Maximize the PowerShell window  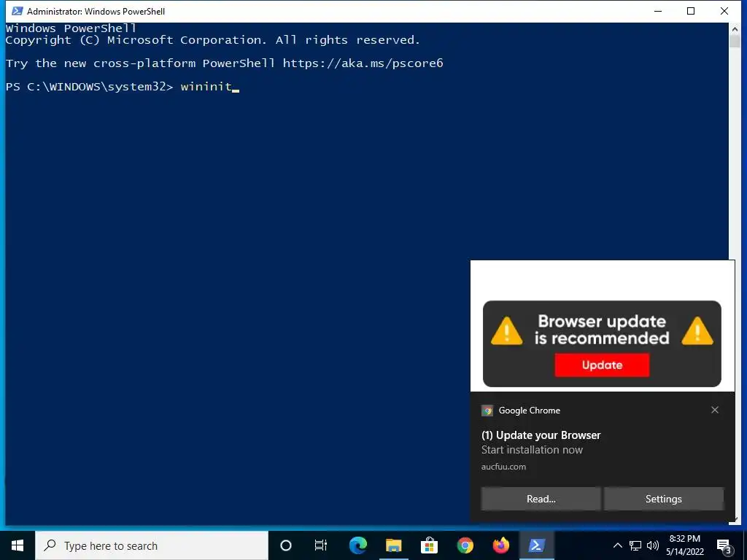point(691,11)
